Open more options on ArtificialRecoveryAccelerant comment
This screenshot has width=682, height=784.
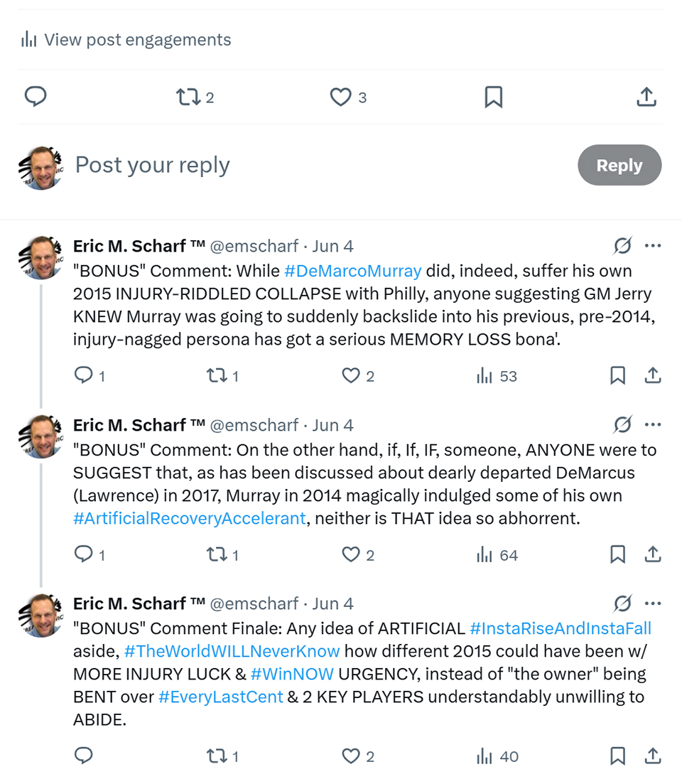[x=653, y=425]
